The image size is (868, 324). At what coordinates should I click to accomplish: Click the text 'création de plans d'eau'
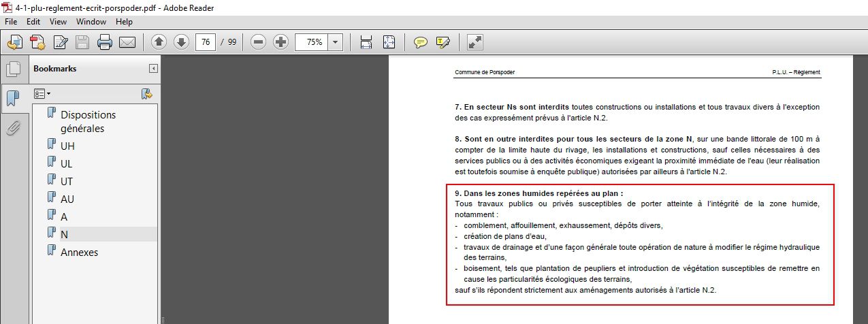click(505, 236)
